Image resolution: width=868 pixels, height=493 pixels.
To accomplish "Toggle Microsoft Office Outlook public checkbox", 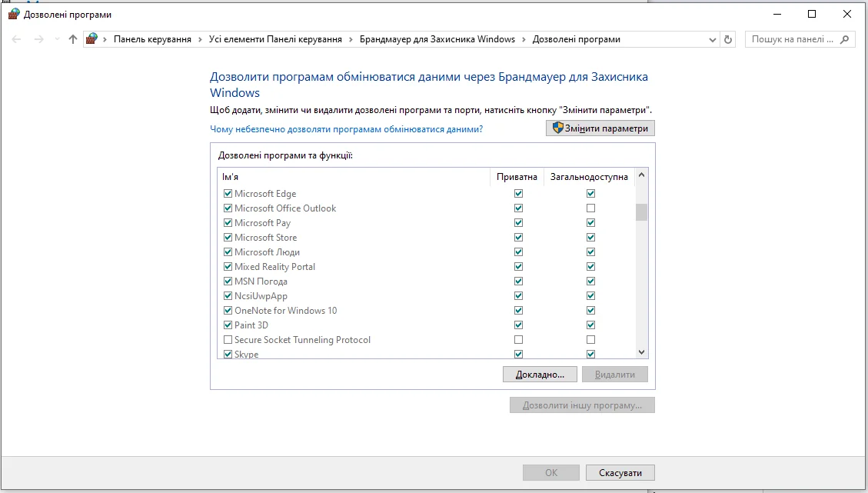I will 590,208.
